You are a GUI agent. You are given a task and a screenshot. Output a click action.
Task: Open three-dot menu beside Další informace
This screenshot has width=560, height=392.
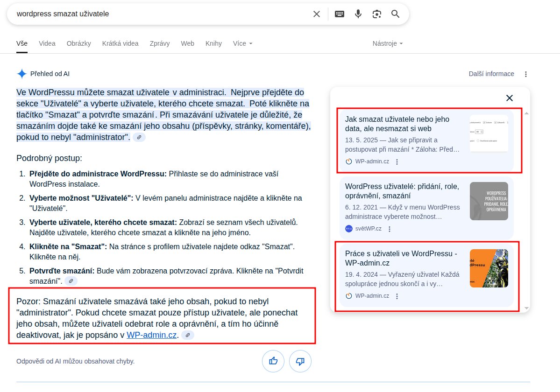[x=525, y=74]
